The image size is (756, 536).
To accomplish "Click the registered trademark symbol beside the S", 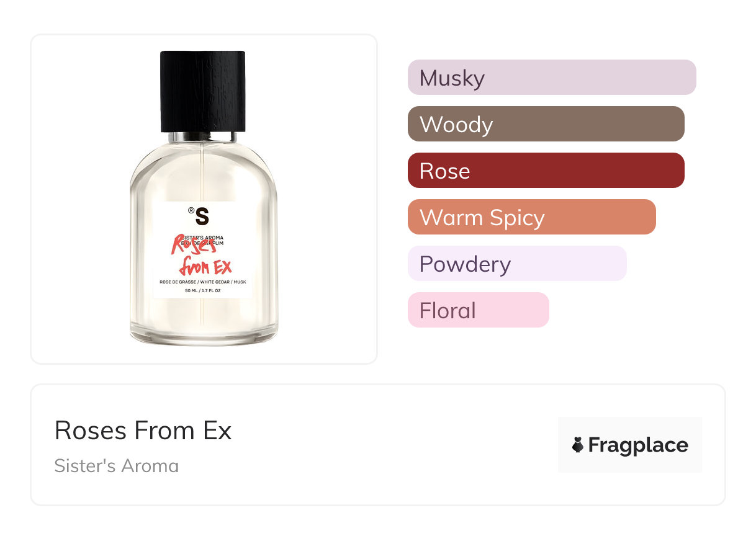I will click(x=191, y=211).
